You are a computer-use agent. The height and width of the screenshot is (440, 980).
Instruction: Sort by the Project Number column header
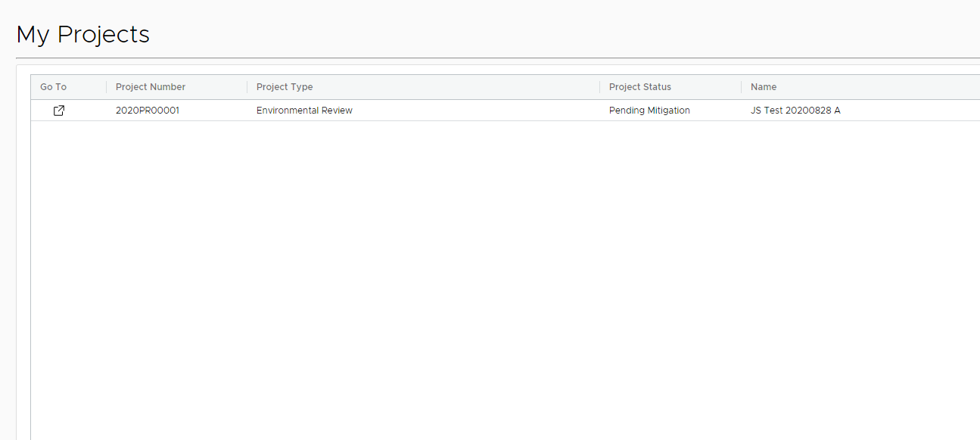pos(151,87)
